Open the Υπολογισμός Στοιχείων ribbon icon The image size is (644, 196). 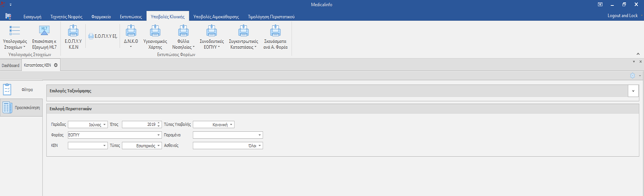14,31
